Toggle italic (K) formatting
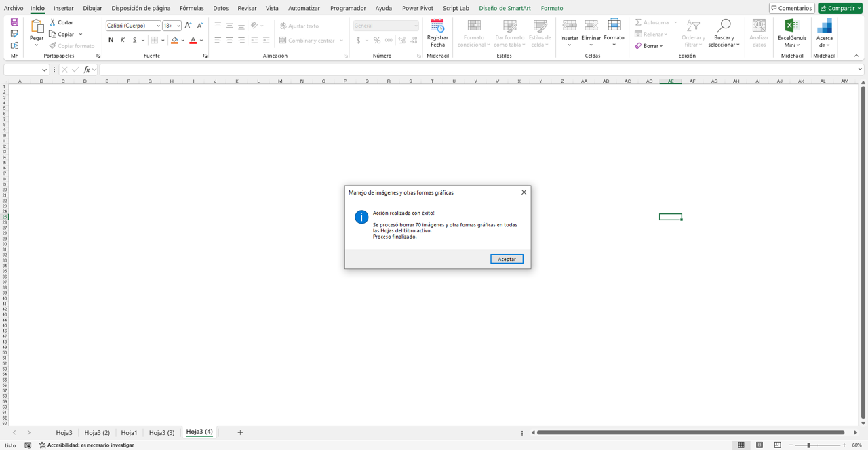 click(123, 40)
